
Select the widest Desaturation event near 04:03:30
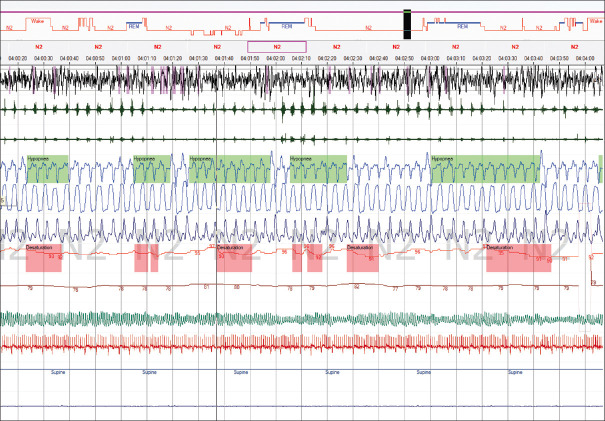pyautogui.click(x=519, y=258)
